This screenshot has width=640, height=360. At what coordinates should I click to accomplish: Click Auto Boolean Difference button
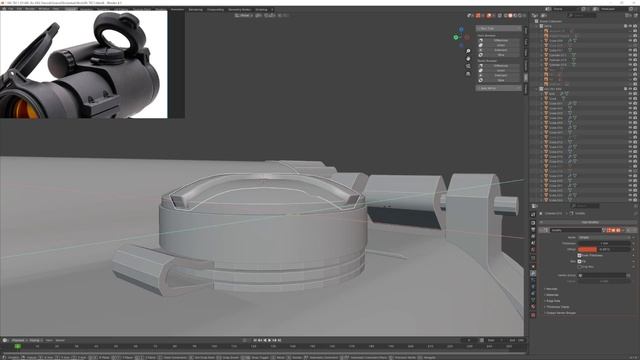[500, 40]
